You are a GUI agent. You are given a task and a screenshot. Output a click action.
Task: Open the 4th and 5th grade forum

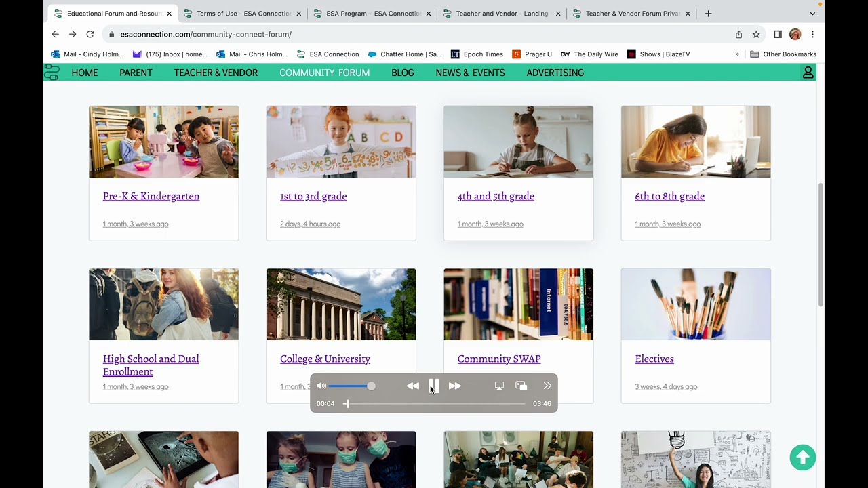496,196
